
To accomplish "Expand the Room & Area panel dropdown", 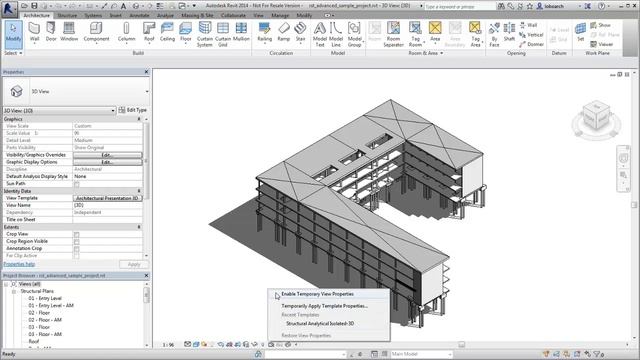I will [426, 53].
